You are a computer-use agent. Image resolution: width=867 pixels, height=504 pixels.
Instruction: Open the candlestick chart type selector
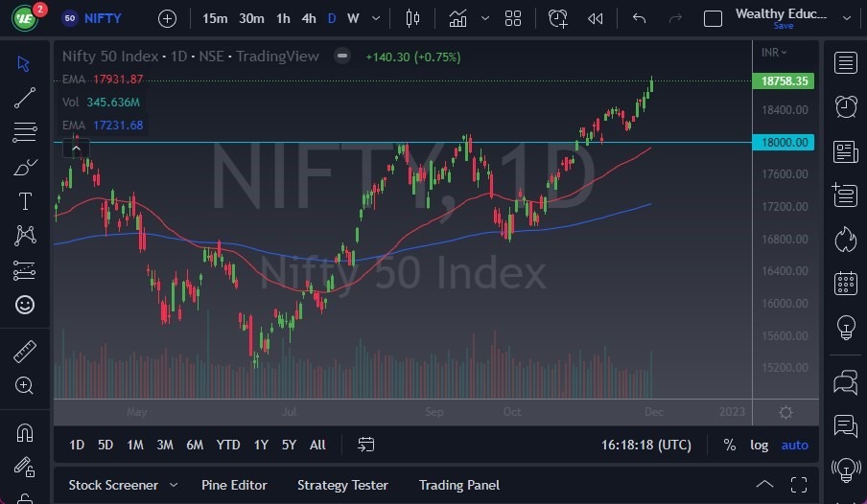coord(412,19)
